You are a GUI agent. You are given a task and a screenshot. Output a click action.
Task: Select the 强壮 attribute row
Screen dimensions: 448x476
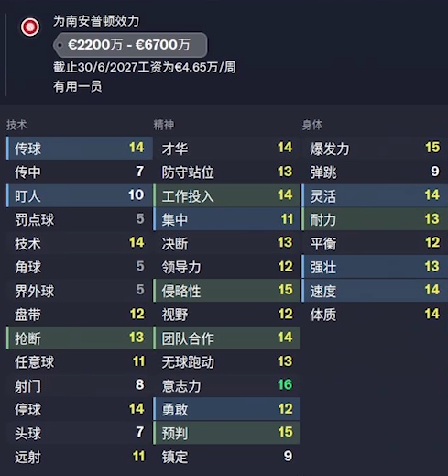click(375, 267)
